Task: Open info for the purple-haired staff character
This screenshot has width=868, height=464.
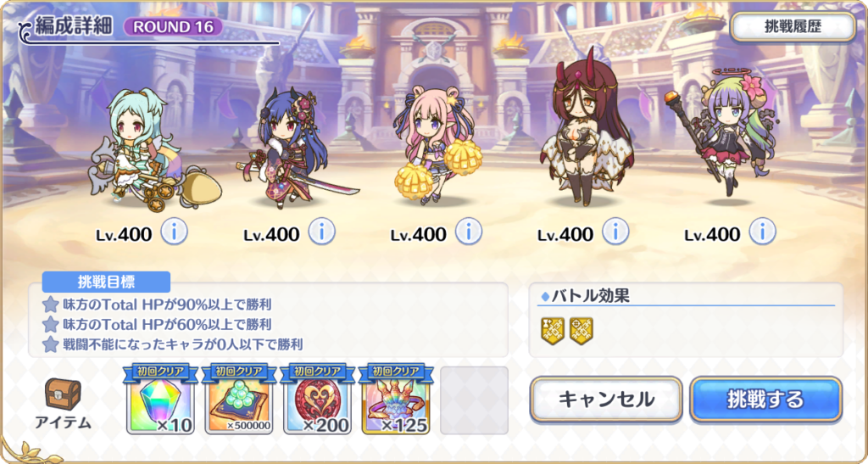Action: 762,232
